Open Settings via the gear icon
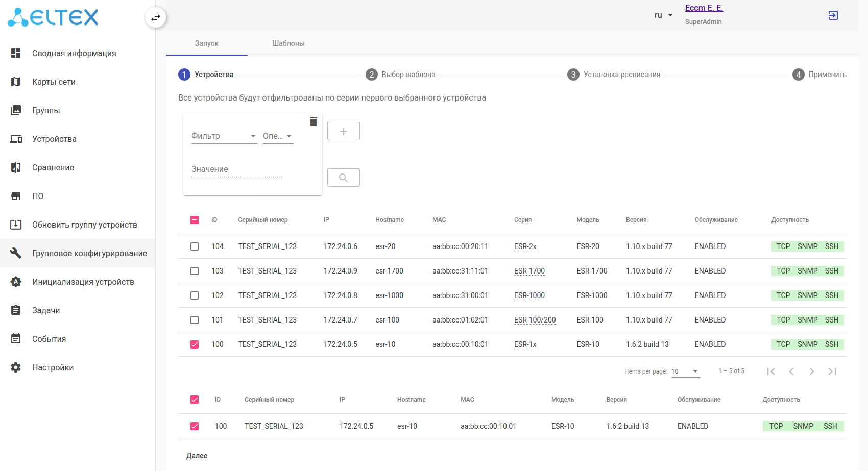 tap(16, 367)
